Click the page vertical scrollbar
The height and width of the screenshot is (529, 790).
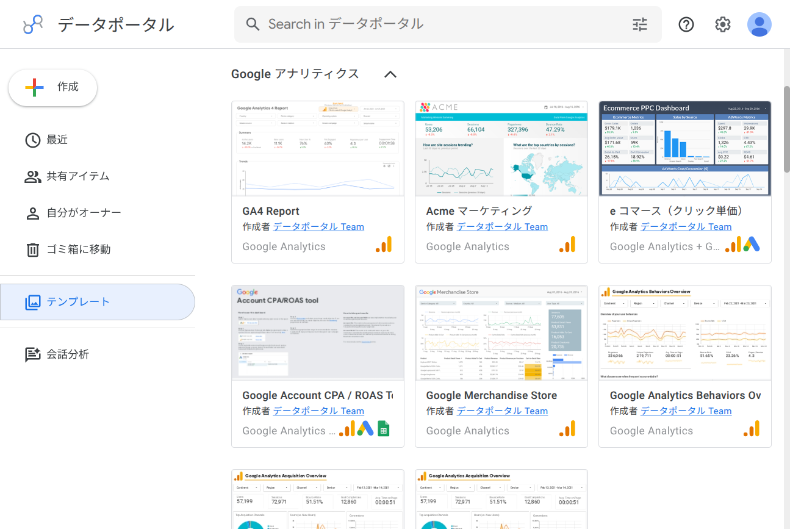(x=786, y=130)
